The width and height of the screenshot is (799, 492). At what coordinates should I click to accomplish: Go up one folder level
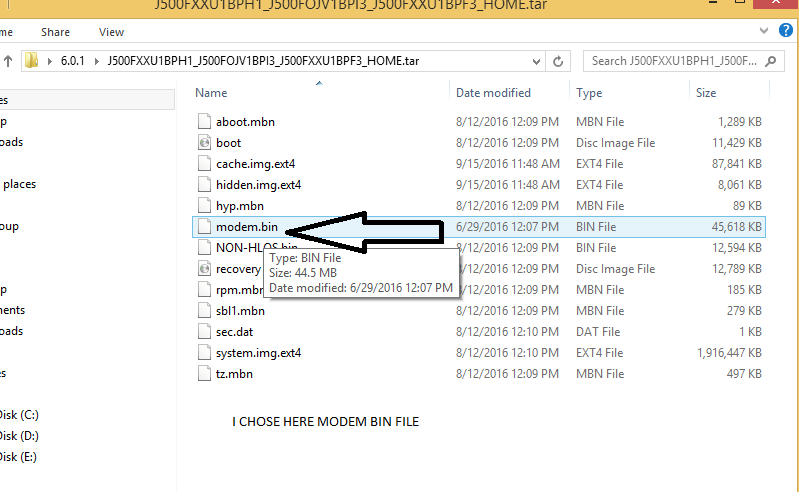coord(8,61)
